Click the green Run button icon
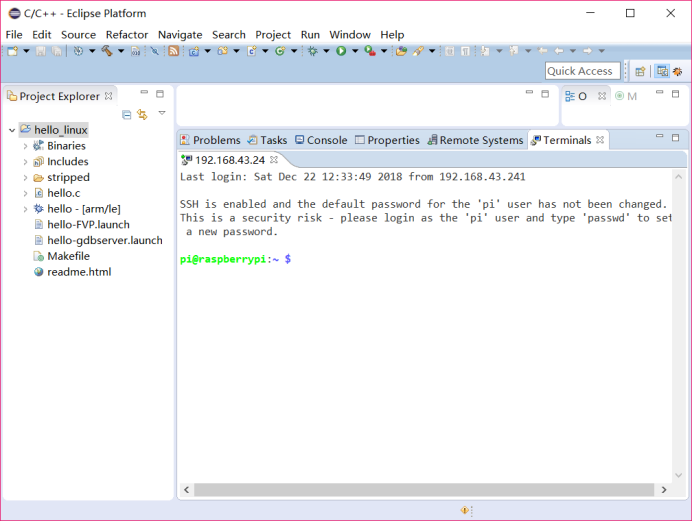This screenshot has height=522, width=692. click(x=341, y=51)
